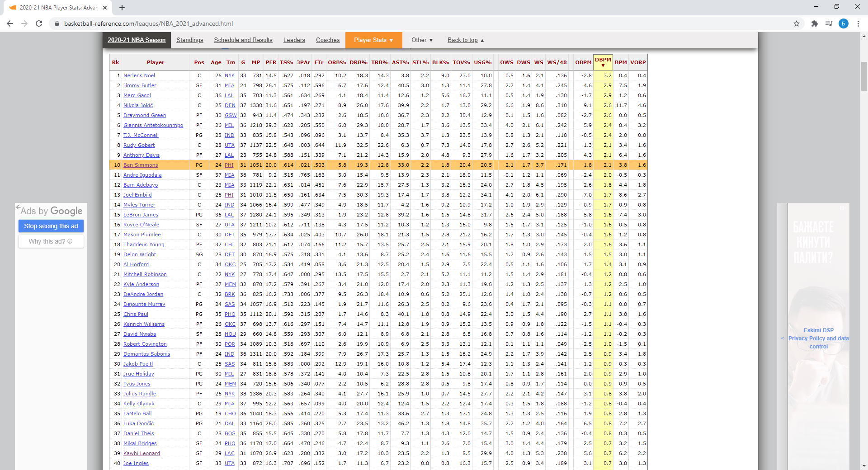This screenshot has width=868, height=470.
Task: Go to Schedule and Results
Action: pos(243,40)
